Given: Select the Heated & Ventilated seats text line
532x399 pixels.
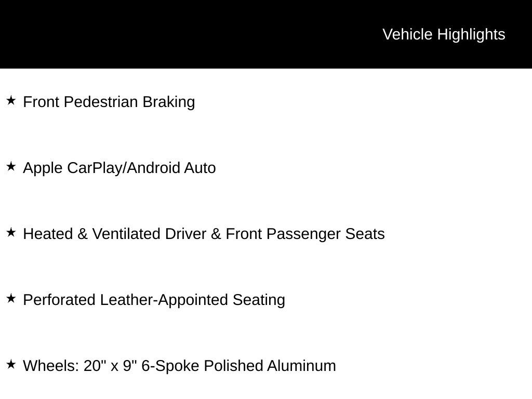Looking at the screenshot, I should (x=204, y=234).
